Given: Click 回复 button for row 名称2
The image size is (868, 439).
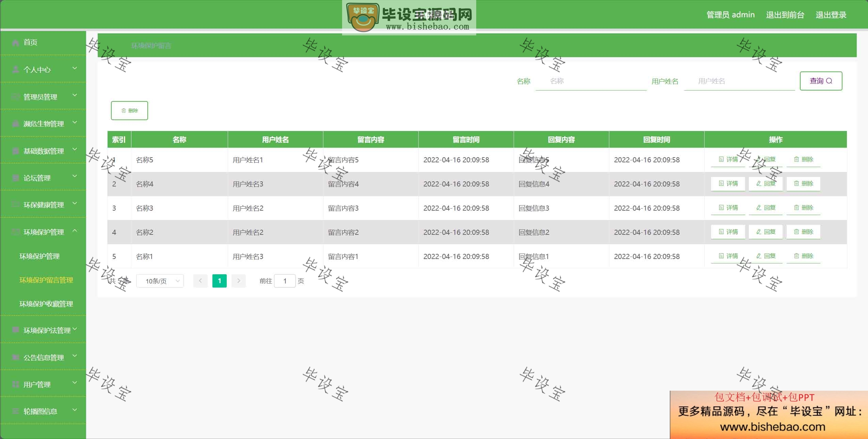Looking at the screenshot, I should click(x=766, y=232).
